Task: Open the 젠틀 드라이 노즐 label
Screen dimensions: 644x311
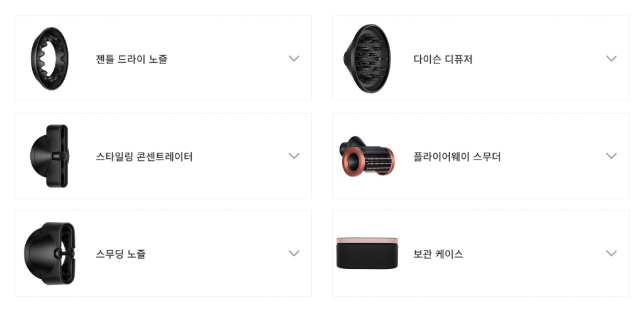Action: (x=131, y=59)
